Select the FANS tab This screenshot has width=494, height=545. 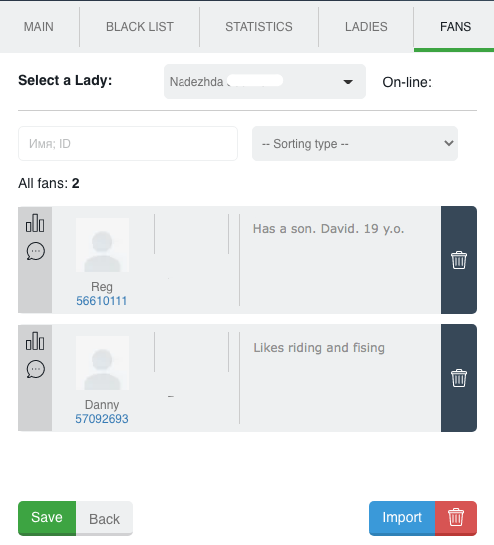[455, 27]
